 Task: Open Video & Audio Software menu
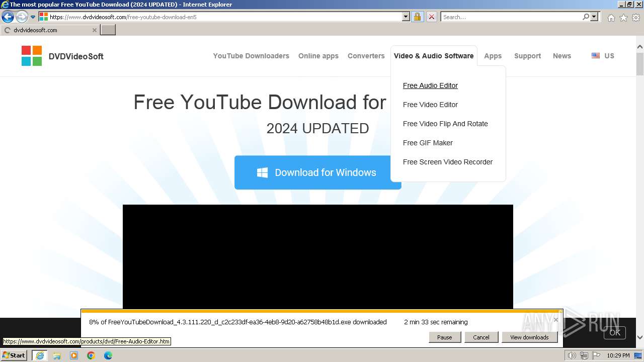click(x=434, y=56)
